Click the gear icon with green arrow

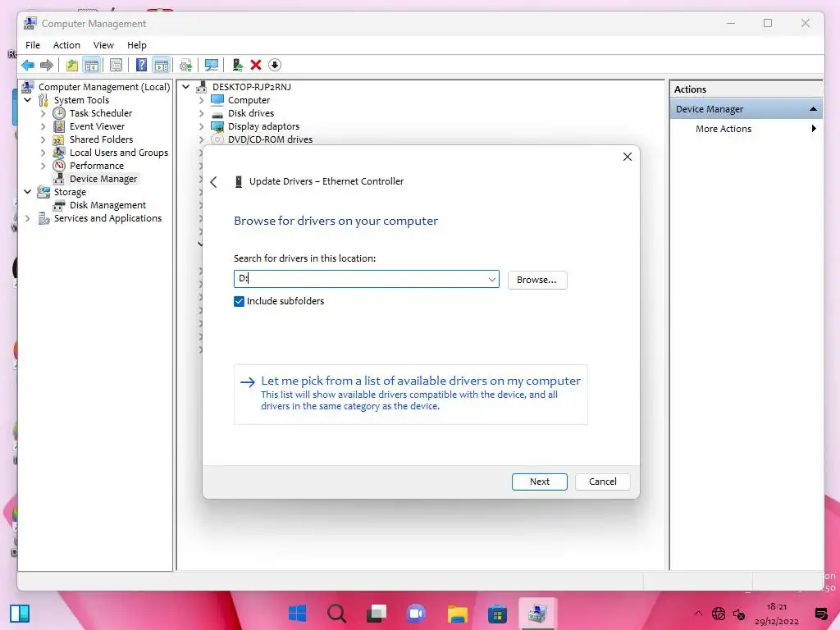click(186, 66)
